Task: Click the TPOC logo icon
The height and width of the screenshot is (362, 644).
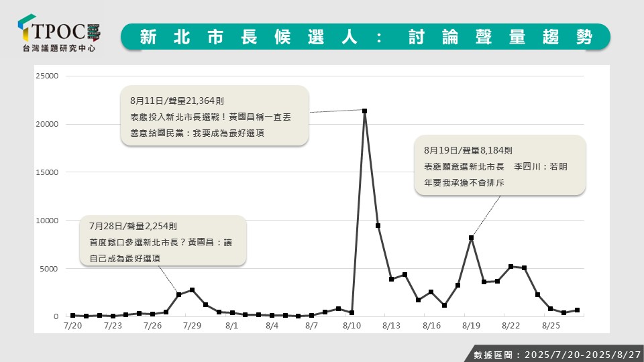Action: [x=28, y=30]
